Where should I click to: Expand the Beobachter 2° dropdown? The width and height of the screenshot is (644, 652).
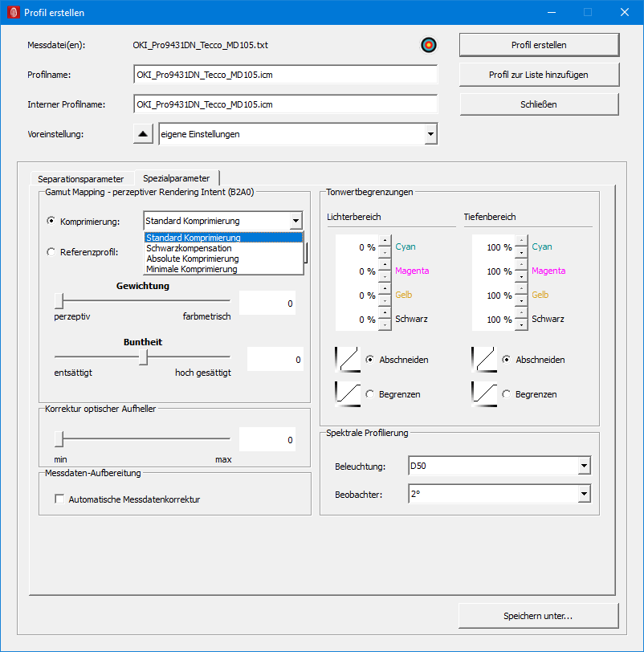point(584,494)
